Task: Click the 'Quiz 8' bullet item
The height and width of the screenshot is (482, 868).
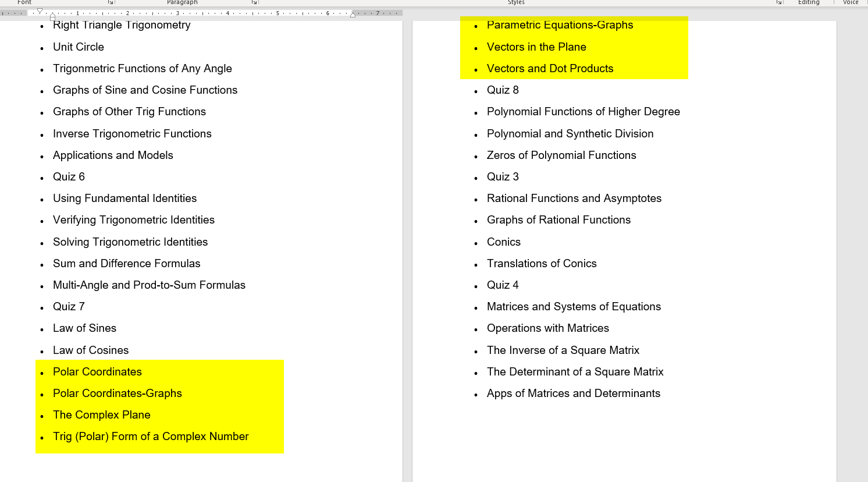Action: pos(503,90)
